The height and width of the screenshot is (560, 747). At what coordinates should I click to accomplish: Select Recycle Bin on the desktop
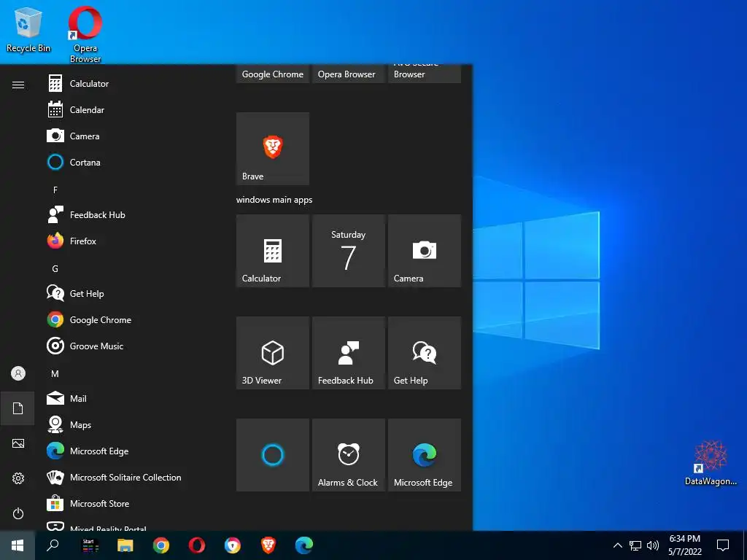(28, 29)
